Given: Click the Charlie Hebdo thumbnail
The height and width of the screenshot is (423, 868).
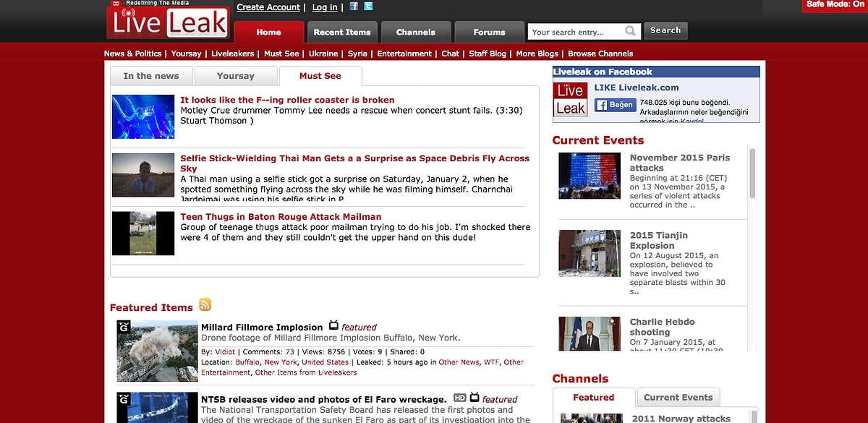Looking at the screenshot, I should (590, 333).
